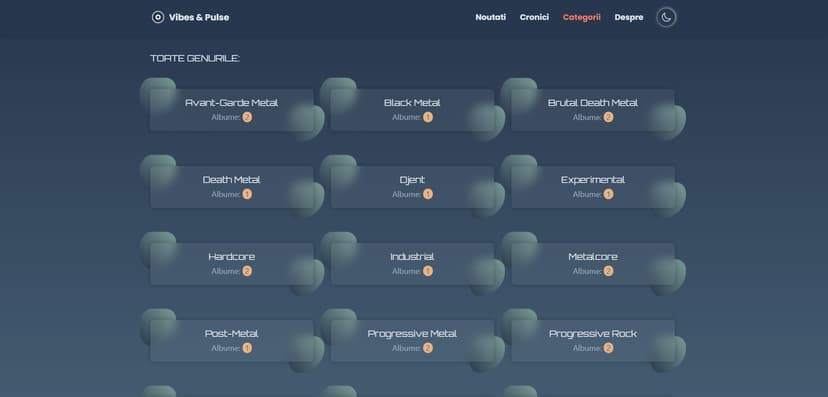The height and width of the screenshot is (397, 828).
Task: Click the album count badge under Hardcore
Action: pyautogui.click(x=247, y=271)
